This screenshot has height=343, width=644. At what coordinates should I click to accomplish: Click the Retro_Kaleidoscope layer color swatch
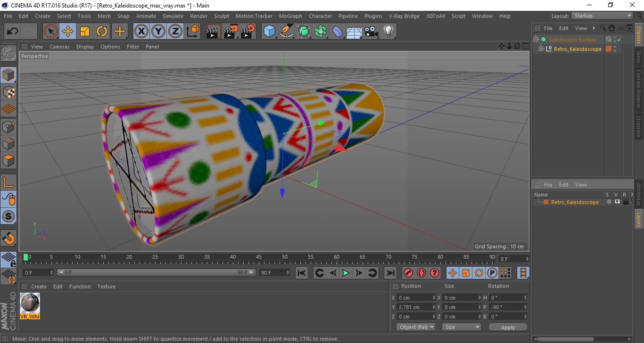(x=546, y=202)
